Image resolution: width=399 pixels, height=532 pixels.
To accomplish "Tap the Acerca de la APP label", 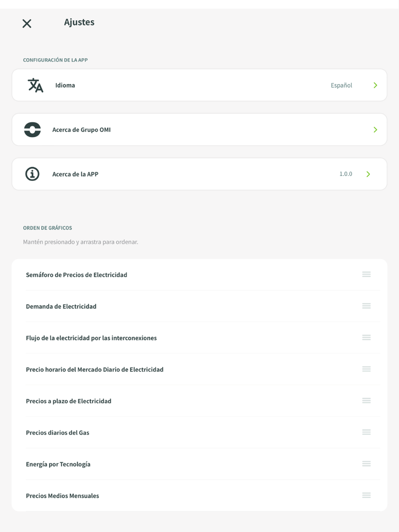I will tap(75, 174).
